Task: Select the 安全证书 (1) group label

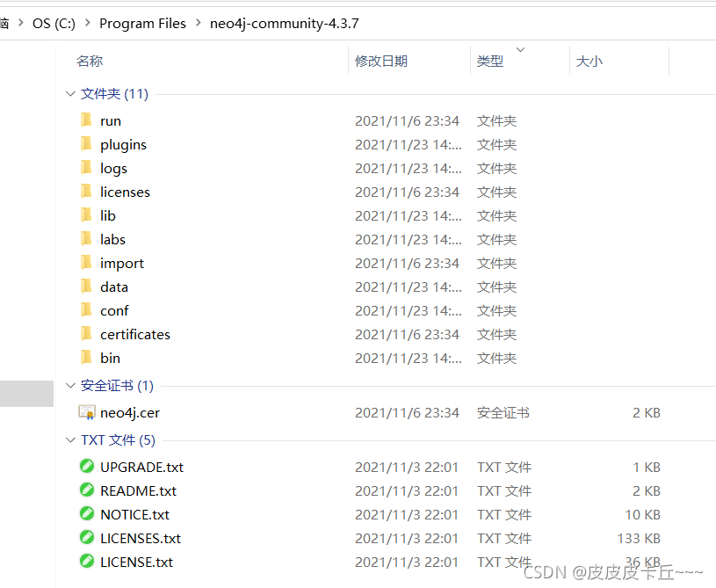Action: [x=117, y=386]
